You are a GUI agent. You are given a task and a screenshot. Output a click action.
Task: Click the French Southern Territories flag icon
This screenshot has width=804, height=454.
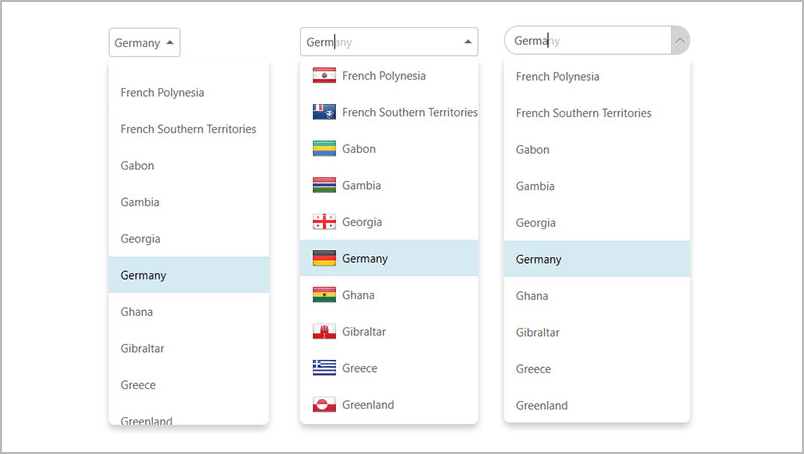324,112
